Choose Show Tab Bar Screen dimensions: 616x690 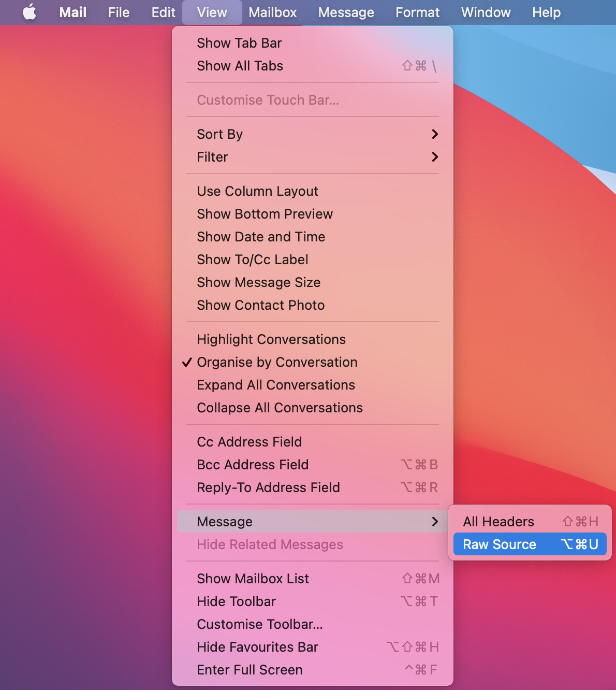(313, 43)
